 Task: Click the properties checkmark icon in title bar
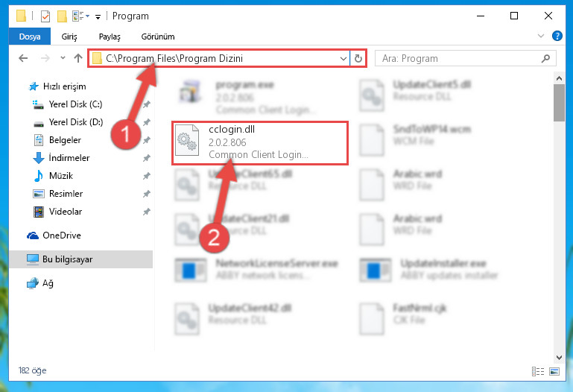point(45,16)
